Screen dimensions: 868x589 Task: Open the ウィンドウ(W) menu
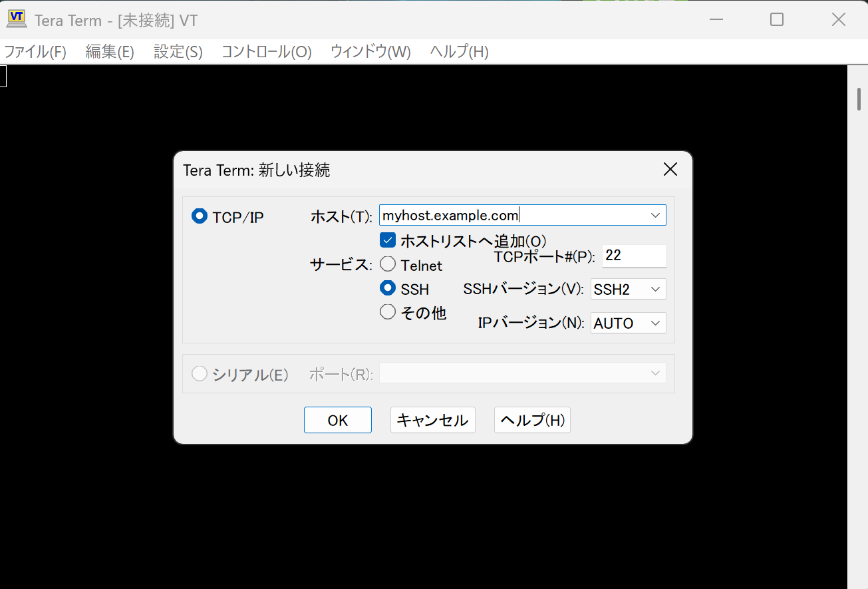(x=370, y=52)
